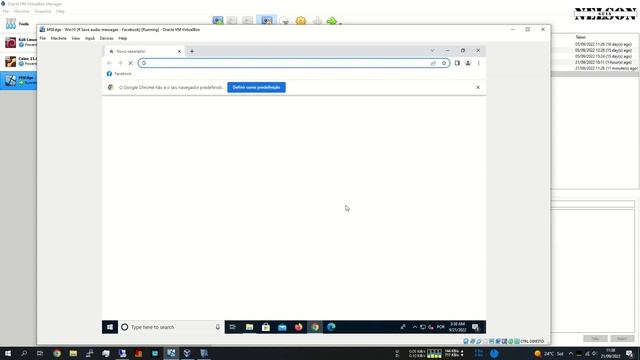Image resolution: width=640 pixels, height=360 pixels.
Task: Select the Novo separador tab
Action: 144,51
